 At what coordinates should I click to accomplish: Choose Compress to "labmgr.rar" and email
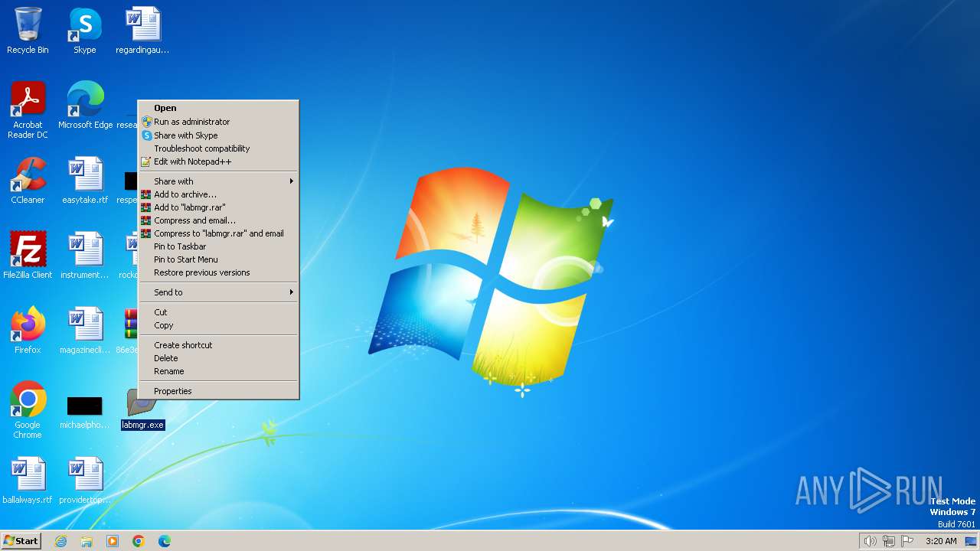(218, 233)
